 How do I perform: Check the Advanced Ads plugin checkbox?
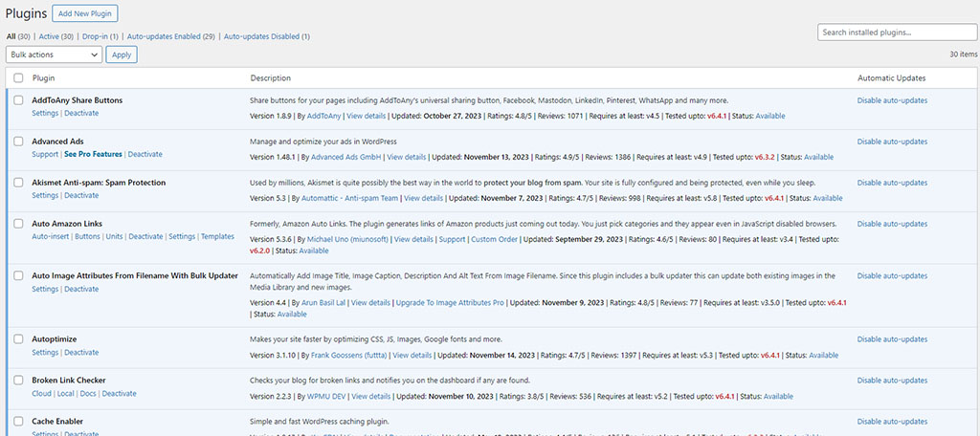click(x=19, y=142)
